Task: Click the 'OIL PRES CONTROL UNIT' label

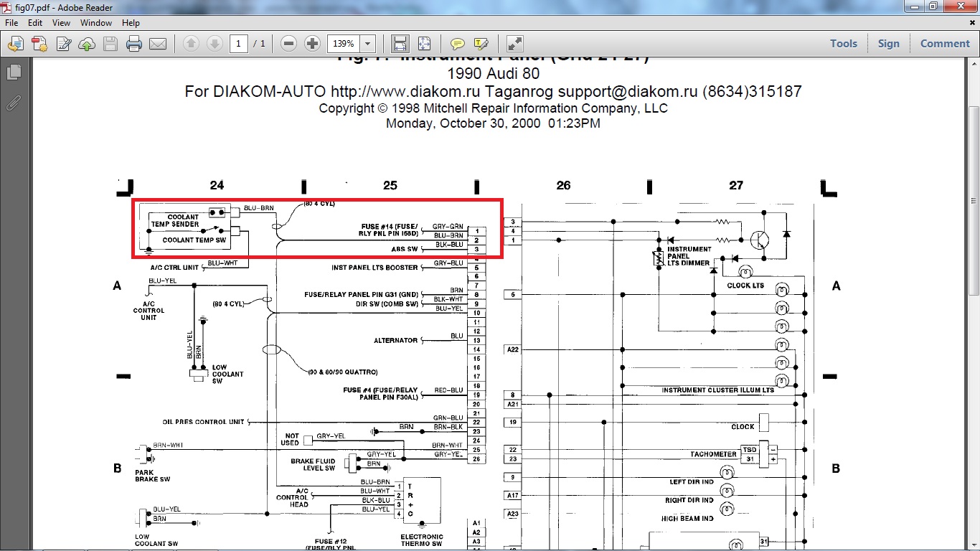Action: (204, 423)
